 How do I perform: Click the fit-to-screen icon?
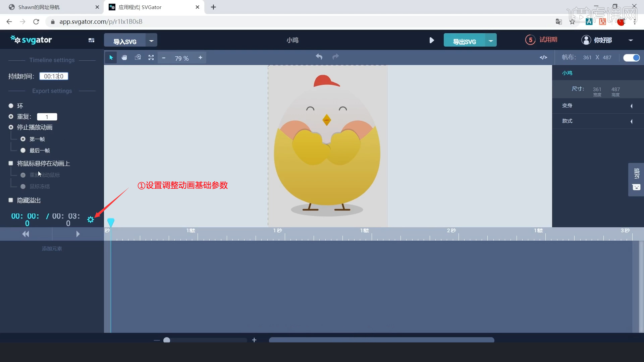click(151, 57)
